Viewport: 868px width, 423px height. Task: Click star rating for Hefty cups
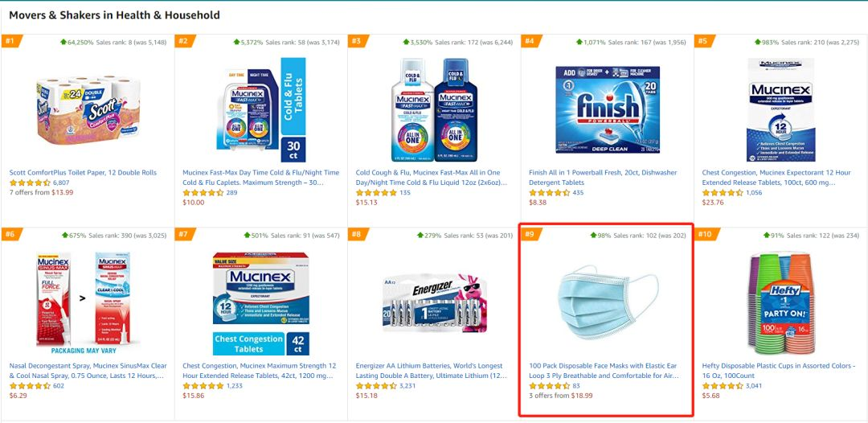tap(722, 386)
